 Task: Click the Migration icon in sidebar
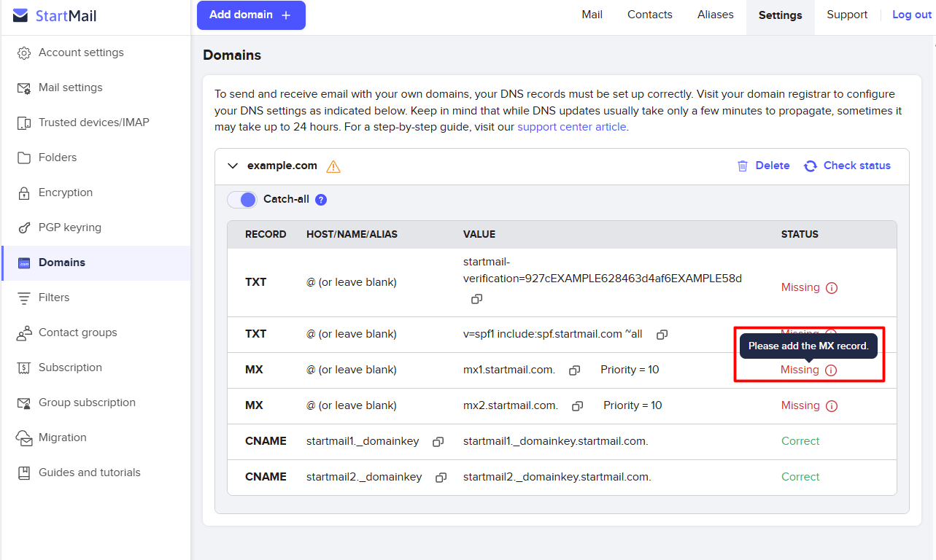pos(24,438)
